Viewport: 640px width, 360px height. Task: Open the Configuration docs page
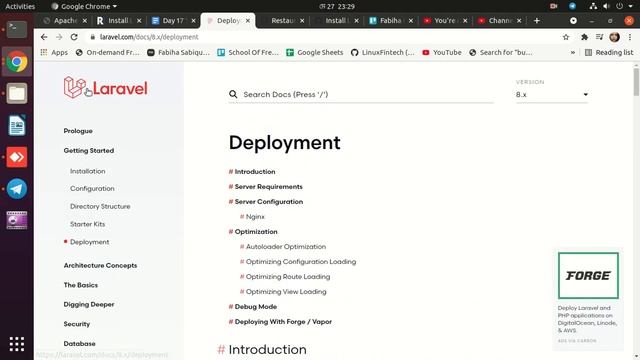[x=92, y=189]
